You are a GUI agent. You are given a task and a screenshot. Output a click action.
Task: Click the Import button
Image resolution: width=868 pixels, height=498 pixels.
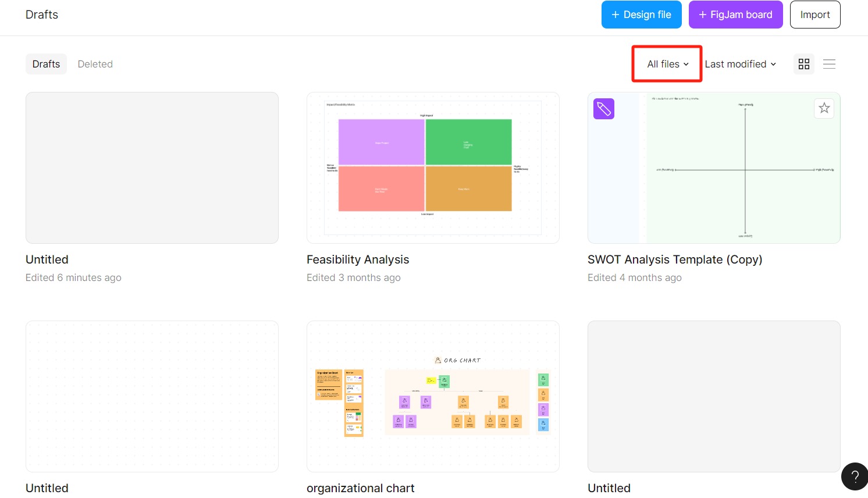coord(814,15)
